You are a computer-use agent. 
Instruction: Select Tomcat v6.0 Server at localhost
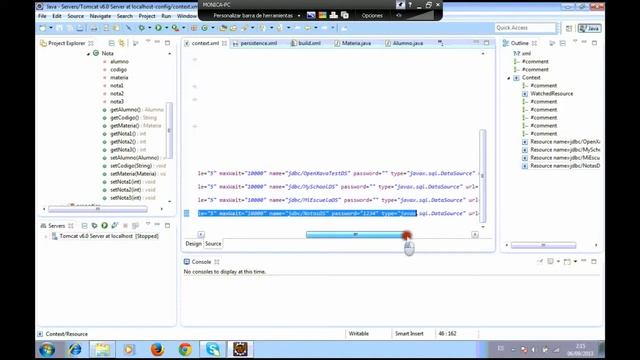coord(105,236)
